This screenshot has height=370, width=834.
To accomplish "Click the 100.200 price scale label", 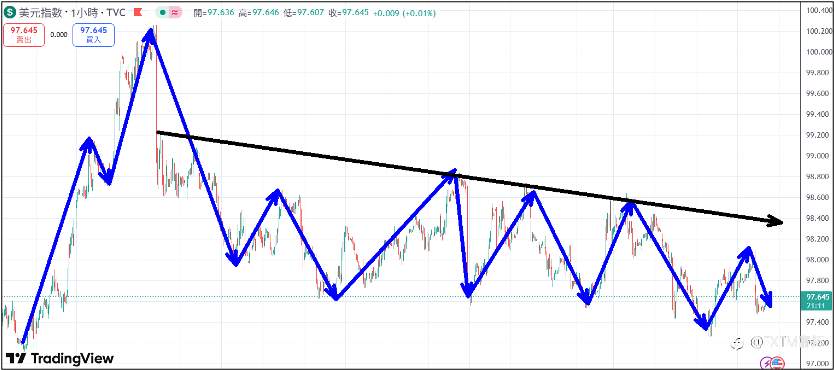I will coord(820,31).
